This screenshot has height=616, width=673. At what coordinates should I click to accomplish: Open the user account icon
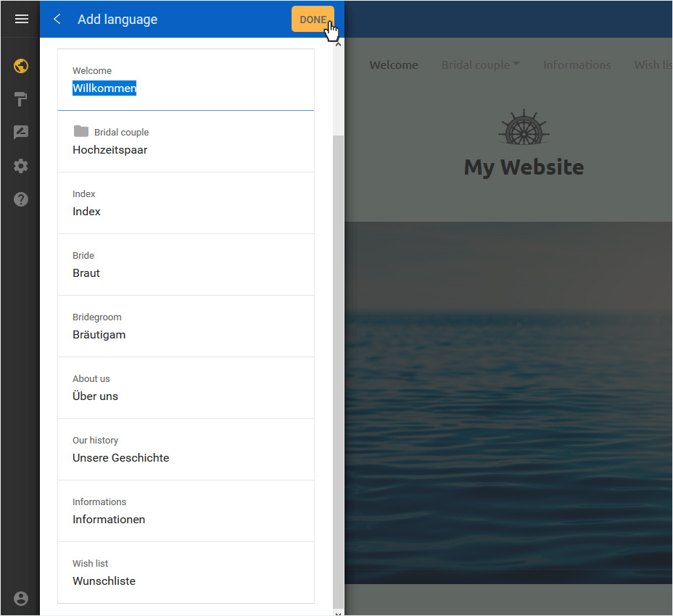pos(21,599)
